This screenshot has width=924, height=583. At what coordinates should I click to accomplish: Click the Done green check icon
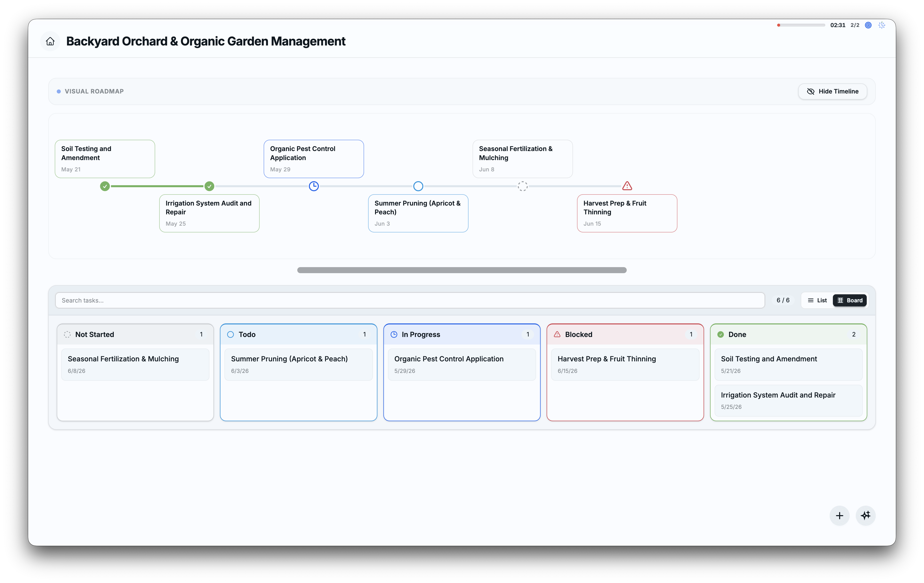(x=721, y=334)
